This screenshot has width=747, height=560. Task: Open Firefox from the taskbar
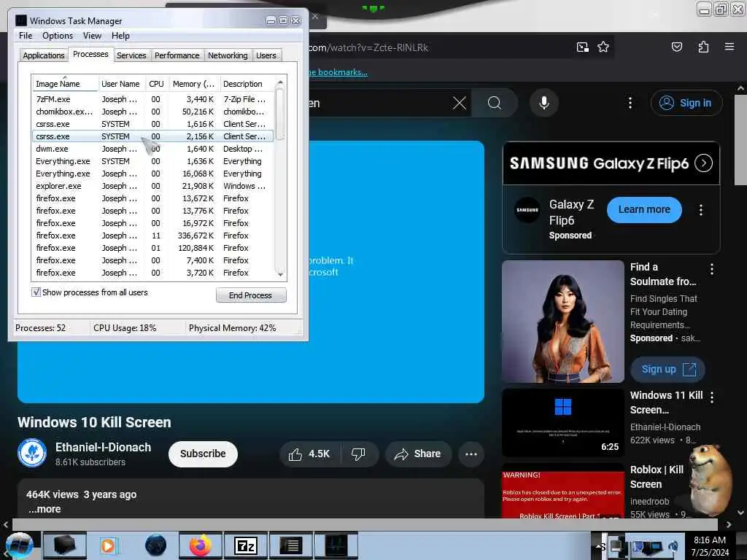[x=200, y=545]
